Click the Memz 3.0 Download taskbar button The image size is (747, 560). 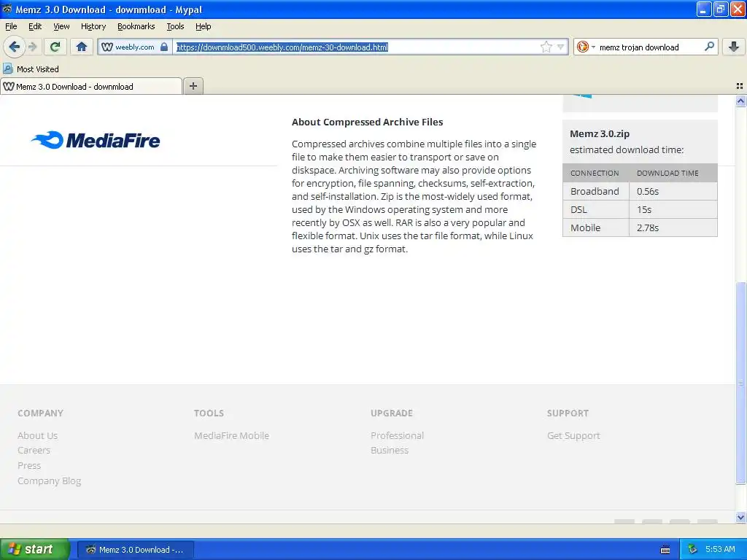(135, 550)
